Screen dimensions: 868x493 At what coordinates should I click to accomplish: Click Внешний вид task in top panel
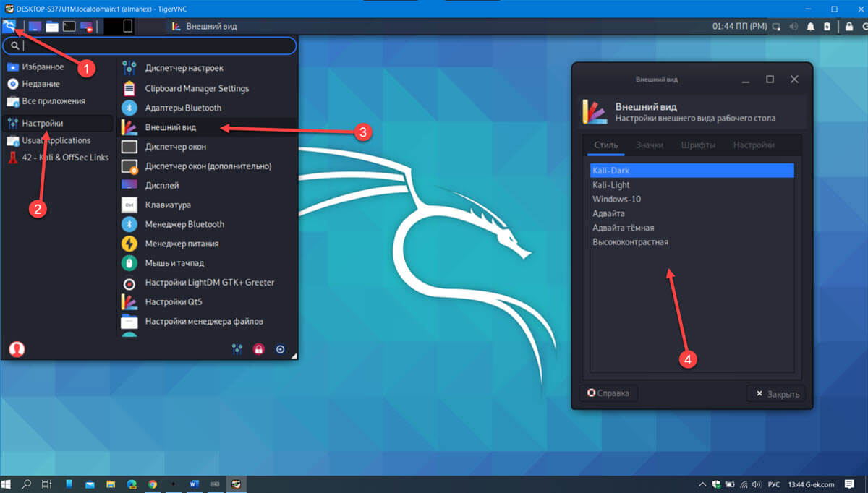(x=204, y=27)
